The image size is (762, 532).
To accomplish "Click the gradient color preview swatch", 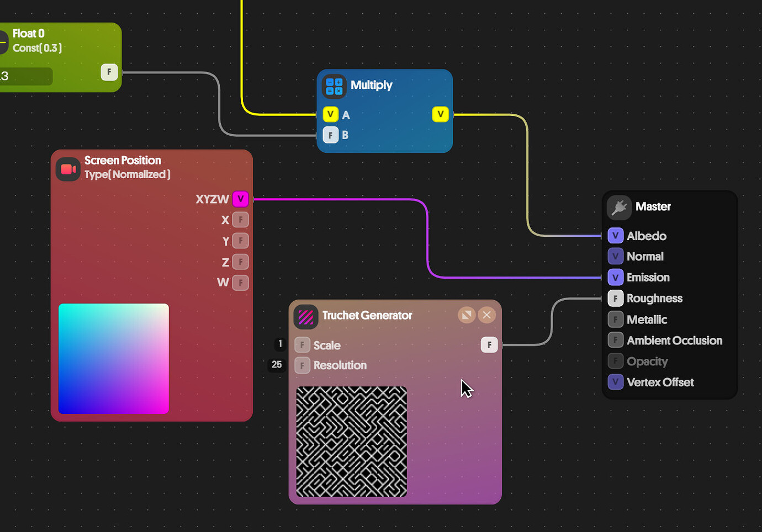I will 113,359.
